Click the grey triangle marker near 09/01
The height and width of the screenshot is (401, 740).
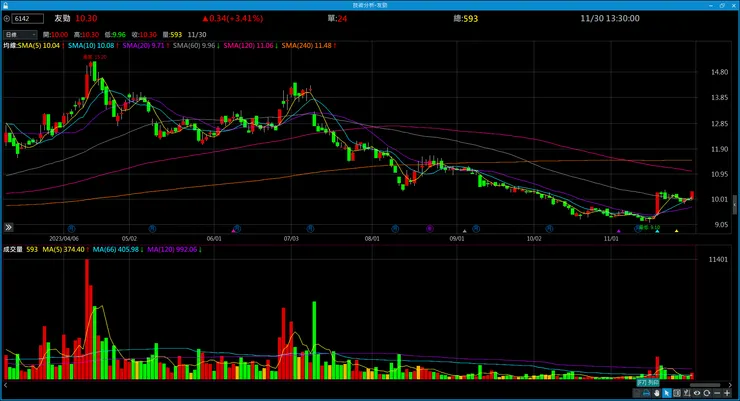(x=464, y=231)
